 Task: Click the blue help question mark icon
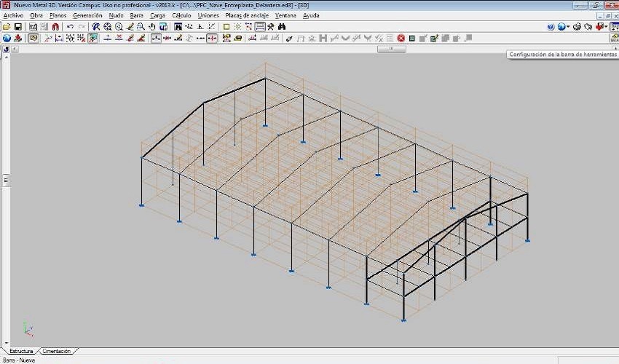pyautogui.click(x=551, y=27)
